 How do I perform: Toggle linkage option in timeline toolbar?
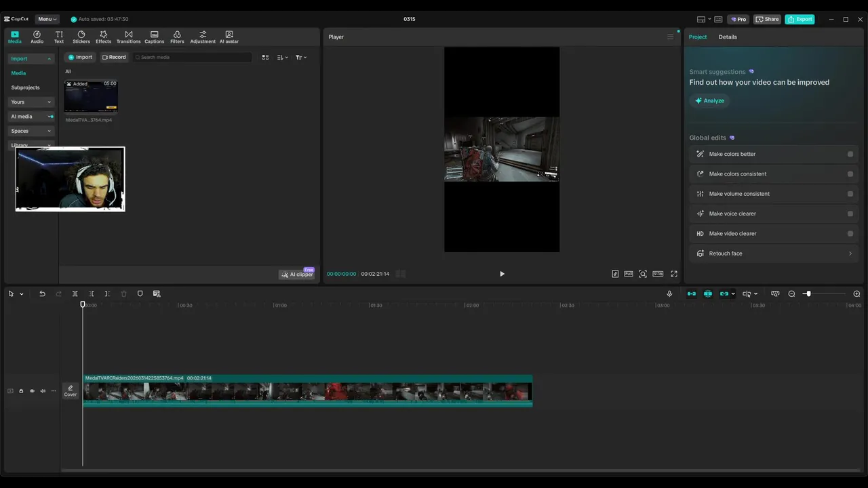[x=724, y=293]
